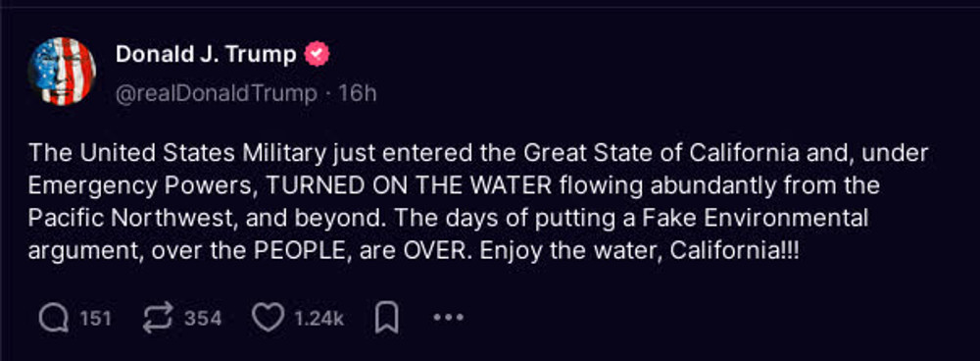Open the flag-painted profile avatar

[62, 72]
